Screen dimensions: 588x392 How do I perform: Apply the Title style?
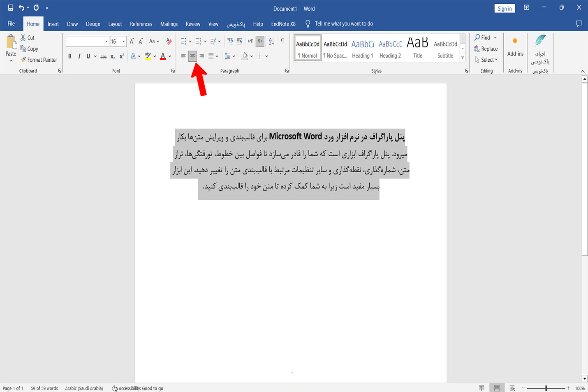(x=418, y=48)
